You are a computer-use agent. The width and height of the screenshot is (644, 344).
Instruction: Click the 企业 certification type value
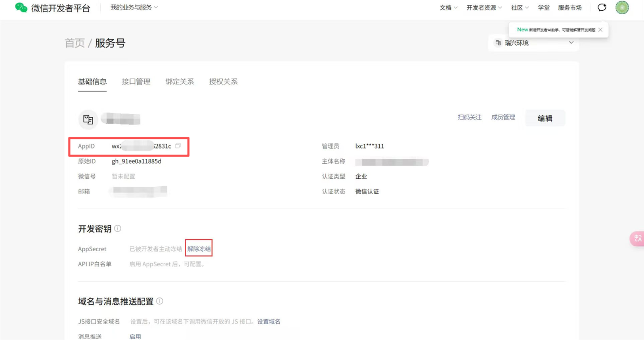point(361,176)
